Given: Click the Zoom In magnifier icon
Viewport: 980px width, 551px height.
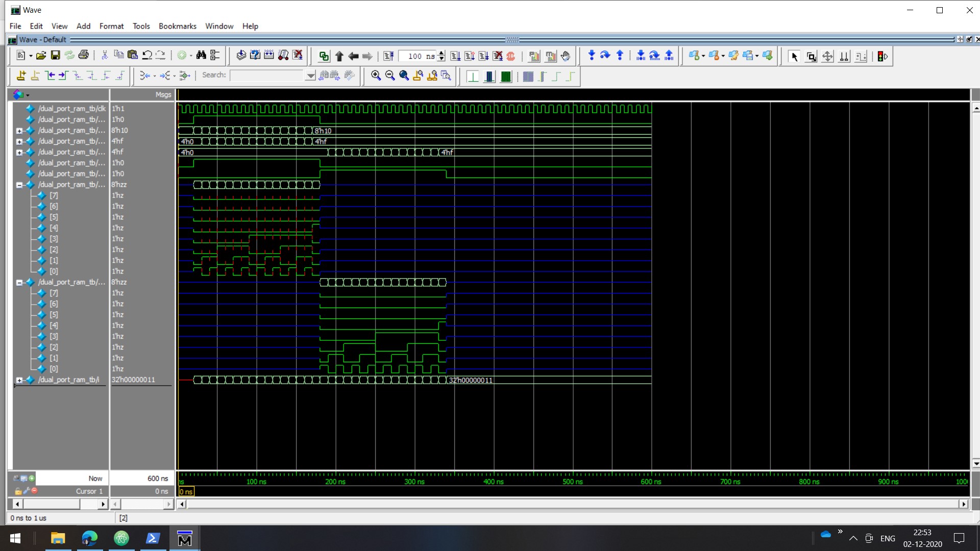Looking at the screenshot, I should pos(376,76).
